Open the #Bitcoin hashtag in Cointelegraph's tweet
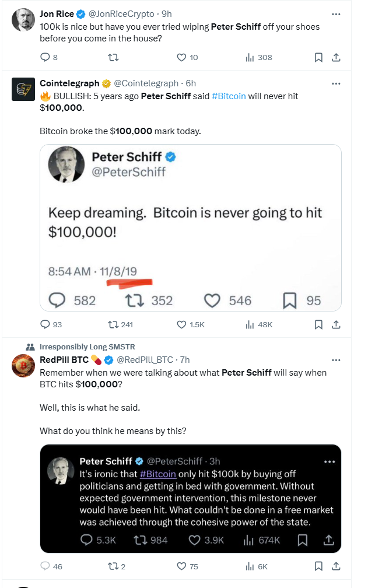 pyautogui.click(x=229, y=96)
